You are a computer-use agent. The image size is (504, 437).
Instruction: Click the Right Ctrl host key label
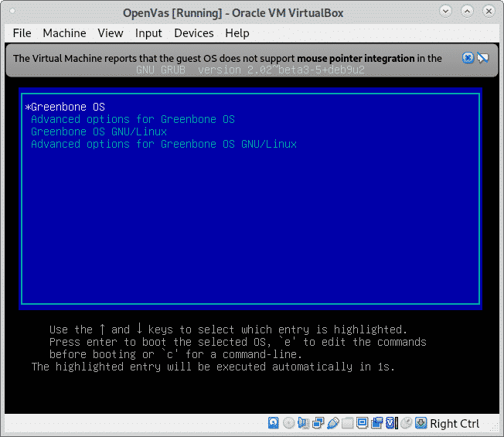tap(455, 424)
